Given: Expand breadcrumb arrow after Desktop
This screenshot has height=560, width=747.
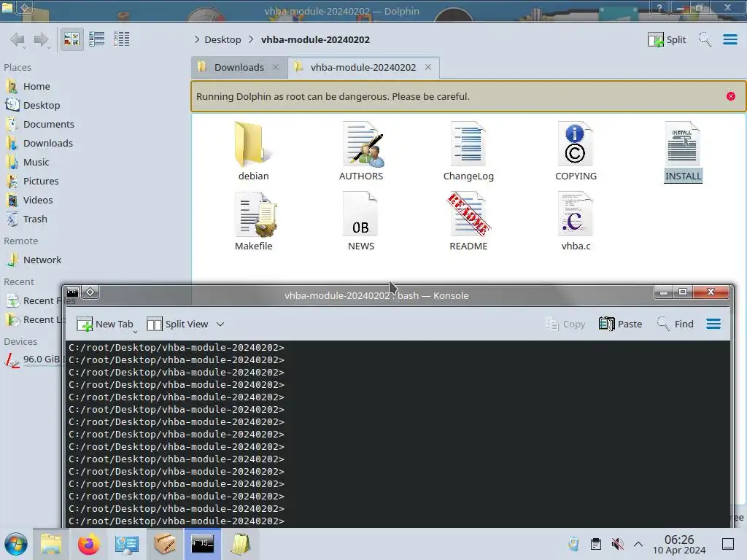Looking at the screenshot, I should coord(251,39).
